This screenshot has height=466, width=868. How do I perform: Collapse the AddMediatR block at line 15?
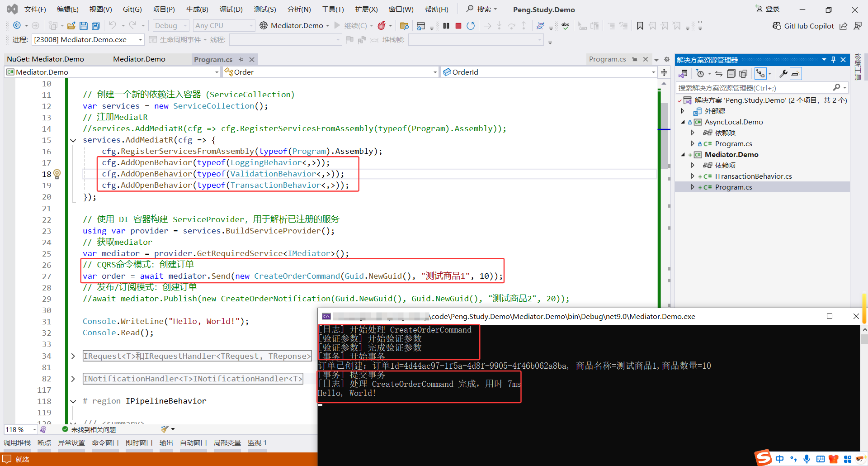73,140
